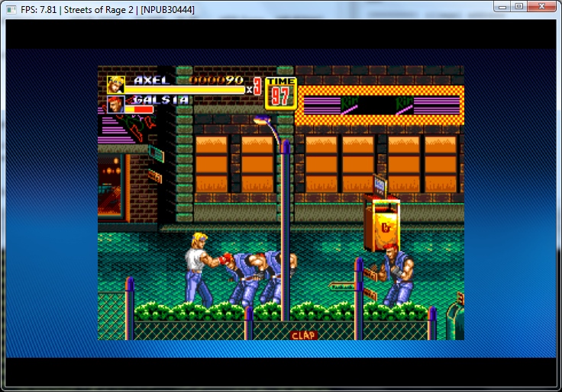Minimize the Streets of Rage 2 window
Screen dimensions: 562x392
coord(502,6)
